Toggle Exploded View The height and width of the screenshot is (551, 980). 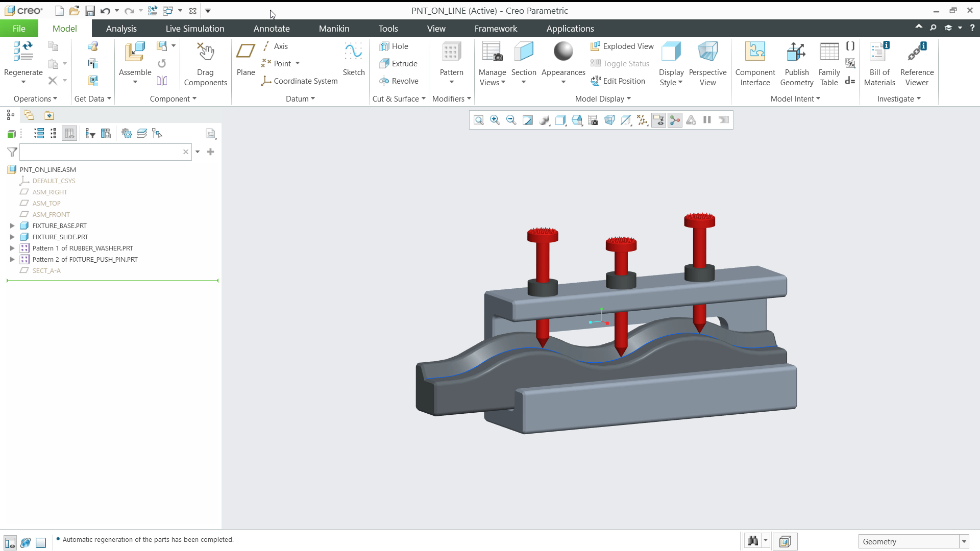coord(622,46)
